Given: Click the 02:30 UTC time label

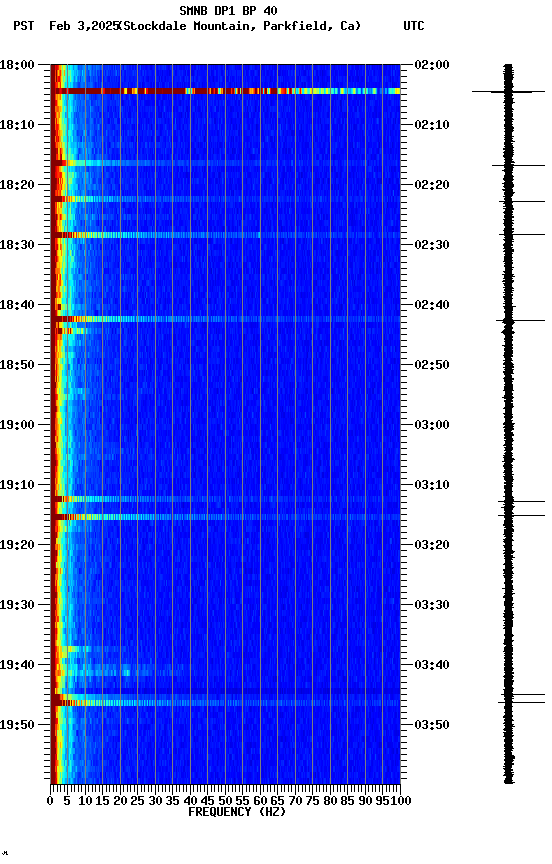Looking at the screenshot, I should (432, 245).
